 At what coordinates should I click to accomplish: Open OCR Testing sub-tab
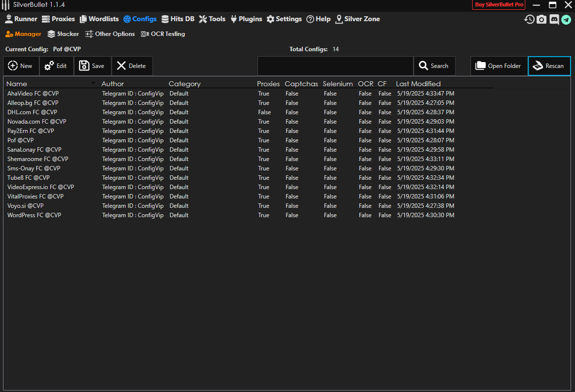pos(163,34)
